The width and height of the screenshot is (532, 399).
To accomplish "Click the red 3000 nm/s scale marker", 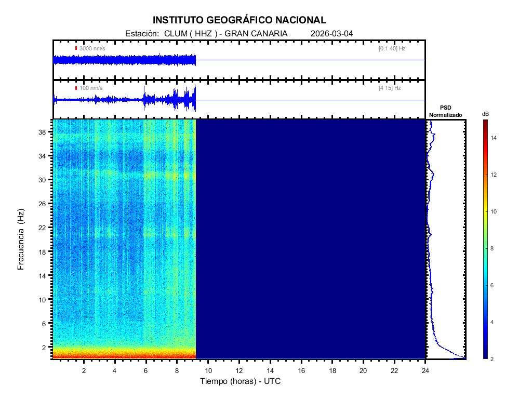I will pos(76,48).
